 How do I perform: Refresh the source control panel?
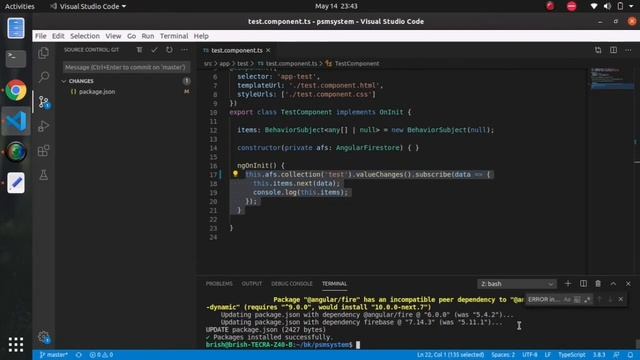tap(169, 50)
